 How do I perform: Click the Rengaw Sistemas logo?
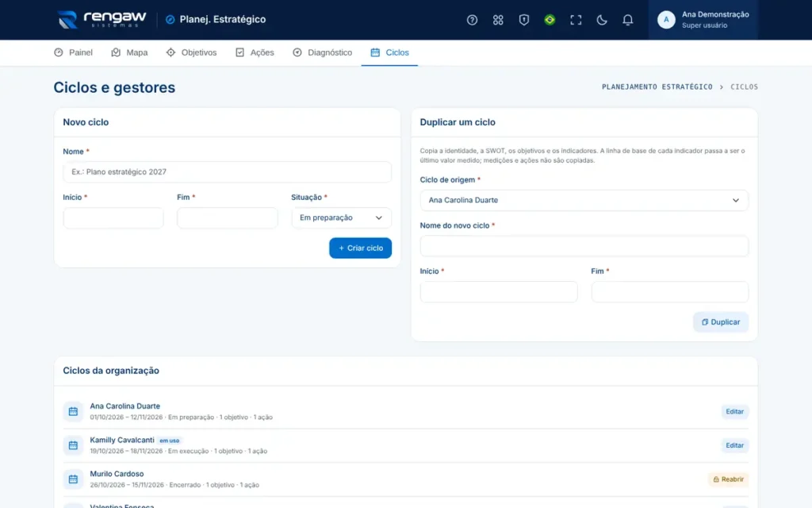pos(102,19)
